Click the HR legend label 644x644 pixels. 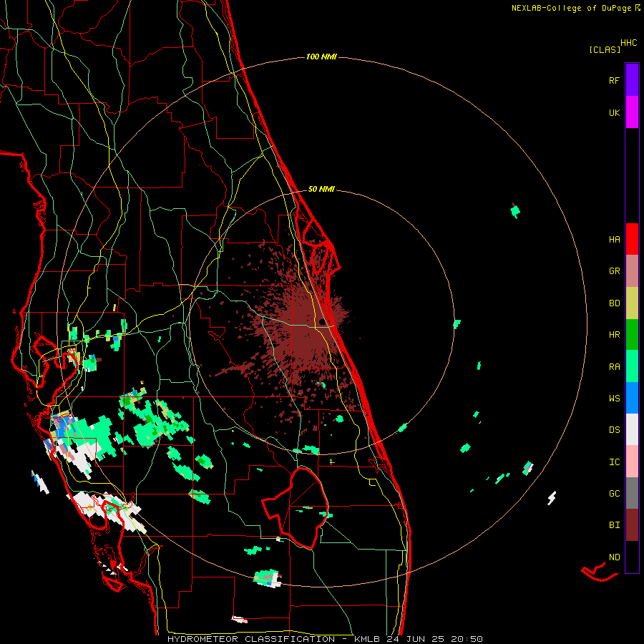[614, 335]
